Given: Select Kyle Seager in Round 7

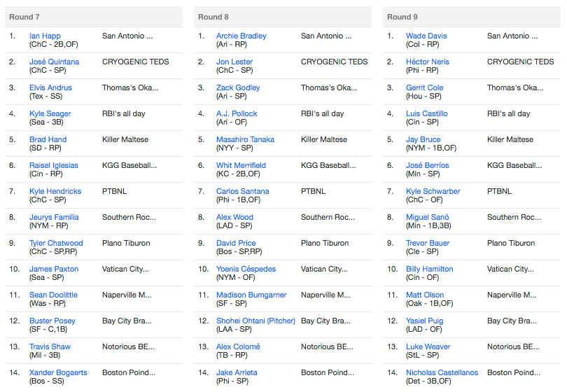Looking at the screenshot, I should point(50,113).
